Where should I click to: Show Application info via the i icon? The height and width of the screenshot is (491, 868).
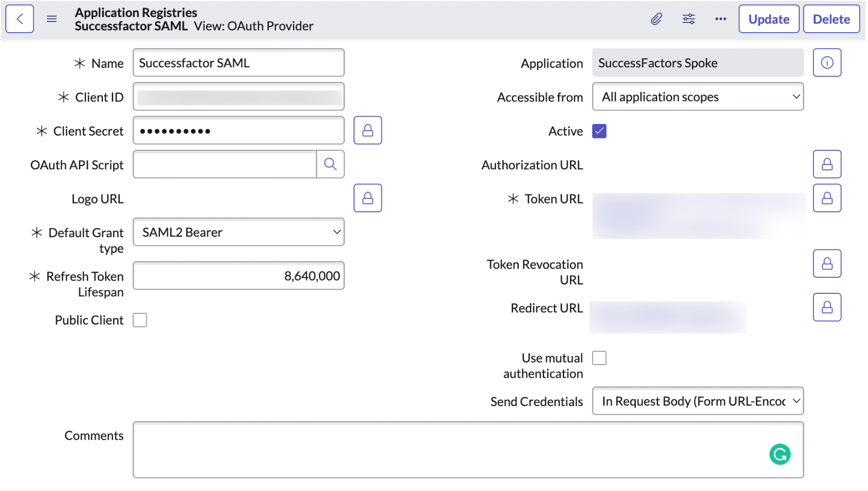827,62
